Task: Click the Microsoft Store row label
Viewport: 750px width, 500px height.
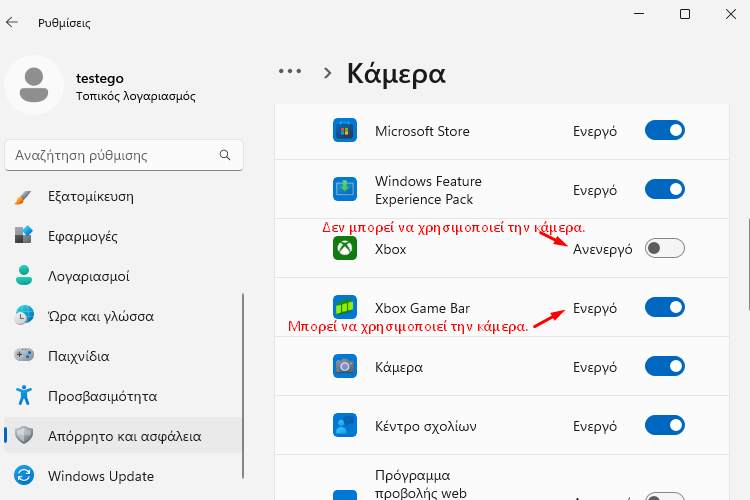Action: coord(422,131)
